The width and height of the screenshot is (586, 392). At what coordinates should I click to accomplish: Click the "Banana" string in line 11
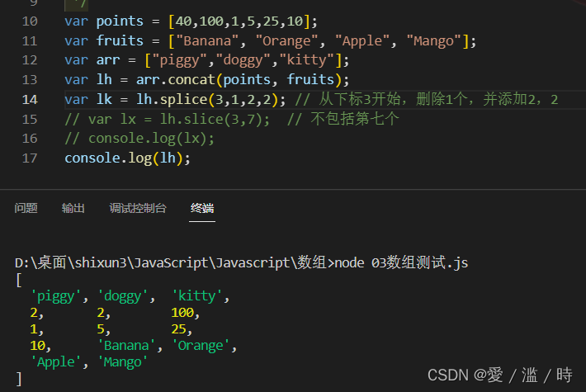(207, 40)
